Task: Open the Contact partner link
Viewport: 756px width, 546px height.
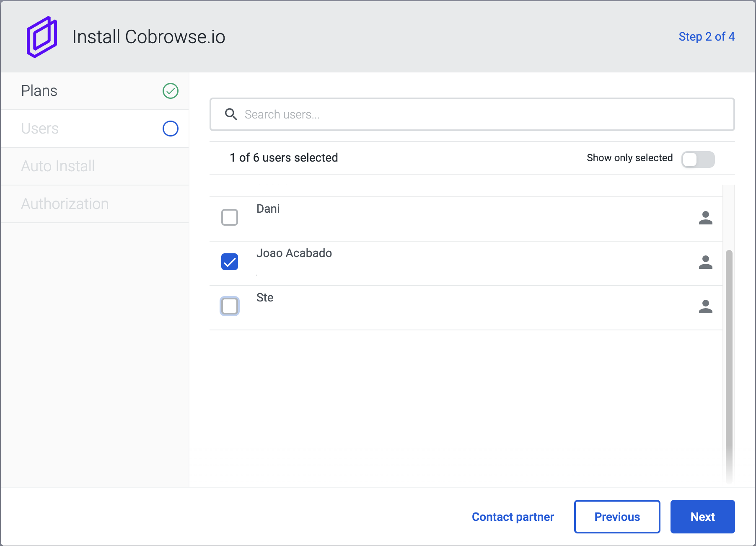Action: tap(513, 517)
